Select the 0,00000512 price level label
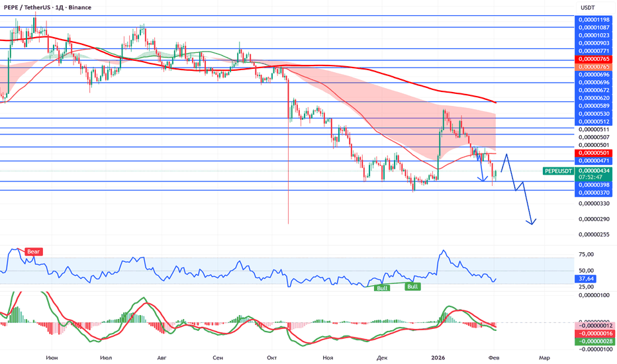 click(x=593, y=122)
